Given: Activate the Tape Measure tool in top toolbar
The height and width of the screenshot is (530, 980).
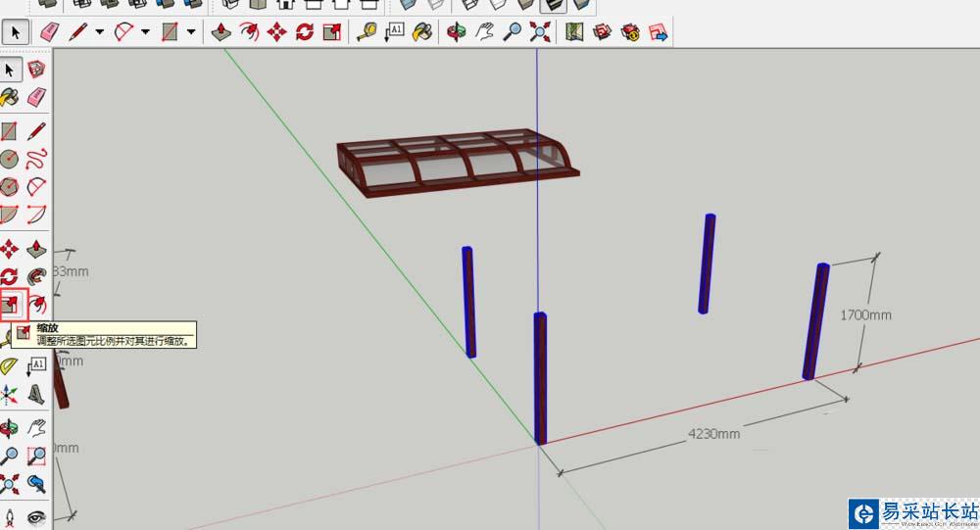Looking at the screenshot, I should tap(366, 32).
